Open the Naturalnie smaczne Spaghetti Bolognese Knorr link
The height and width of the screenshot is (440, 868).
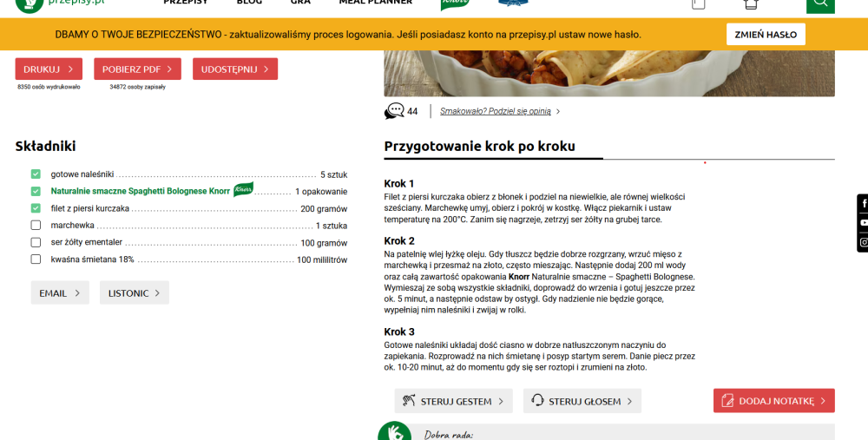coord(140,192)
